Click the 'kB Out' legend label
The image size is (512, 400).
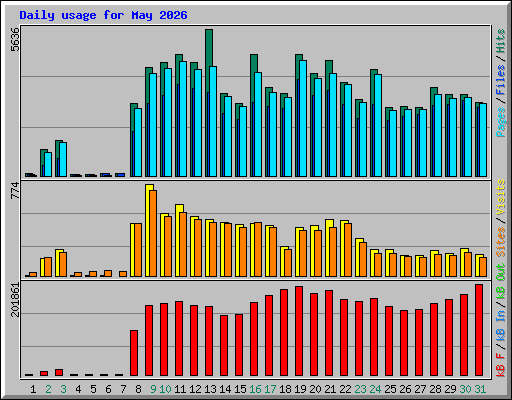(501, 282)
